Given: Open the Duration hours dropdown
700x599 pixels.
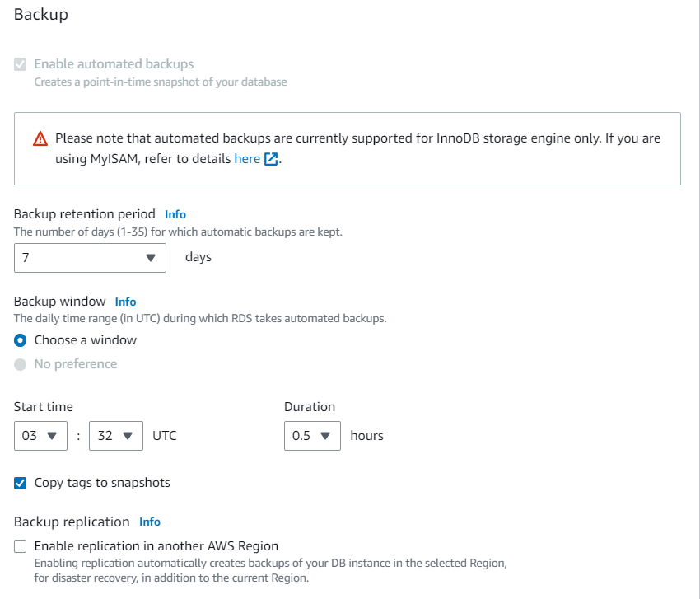Looking at the screenshot, I should (312, 436).
